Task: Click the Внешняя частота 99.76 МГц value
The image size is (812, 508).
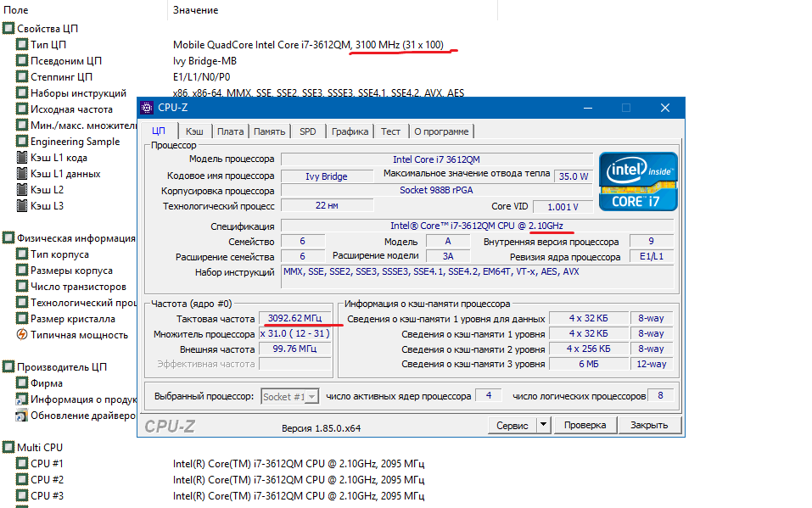Action: [294, 349]
